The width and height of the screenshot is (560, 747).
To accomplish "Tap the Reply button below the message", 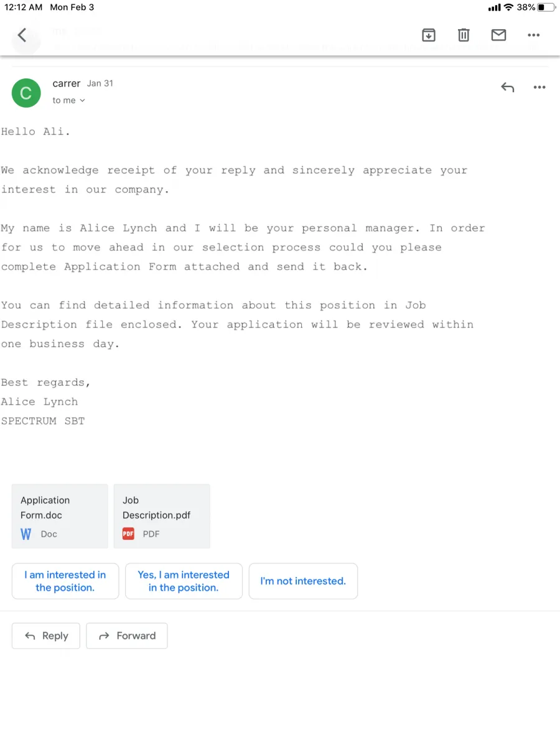I will click(46, 636).
